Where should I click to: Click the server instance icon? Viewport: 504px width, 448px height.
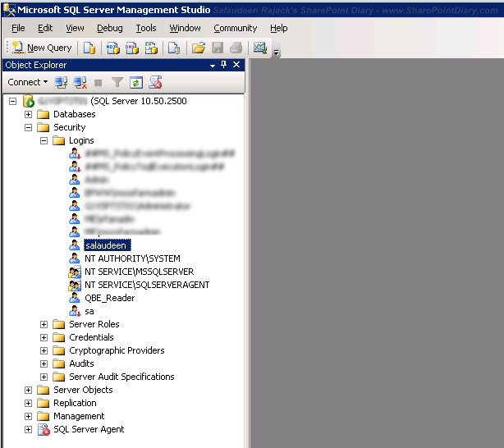pos(28,102)
